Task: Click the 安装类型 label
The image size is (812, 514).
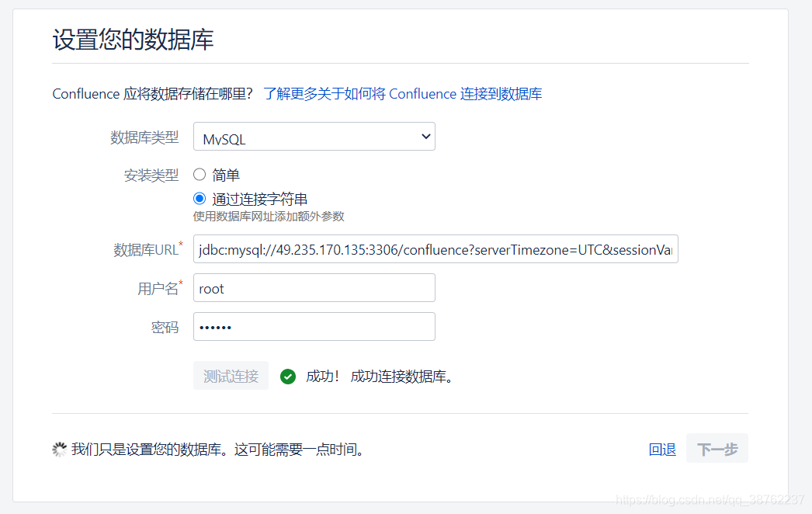Action: click(x=151, y=175)
